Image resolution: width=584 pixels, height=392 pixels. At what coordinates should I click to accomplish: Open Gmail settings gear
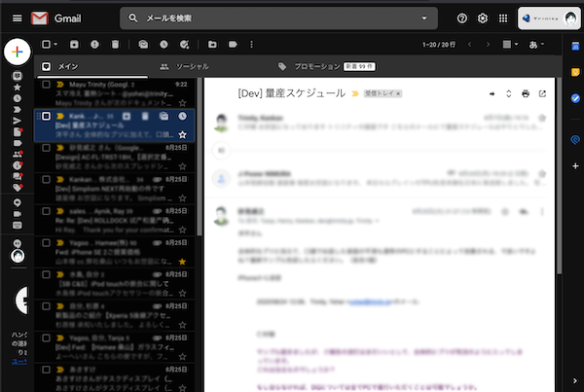(x=481, y=18)
